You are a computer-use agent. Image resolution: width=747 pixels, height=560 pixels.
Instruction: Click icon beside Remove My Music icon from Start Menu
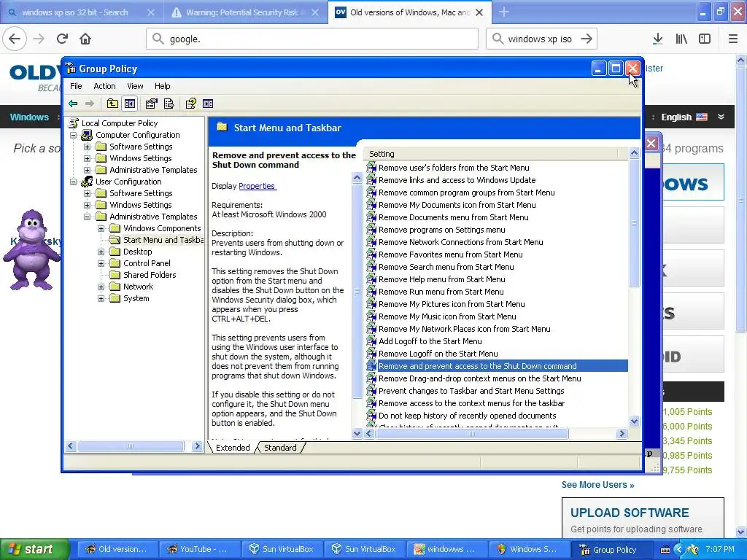(371, 316)
